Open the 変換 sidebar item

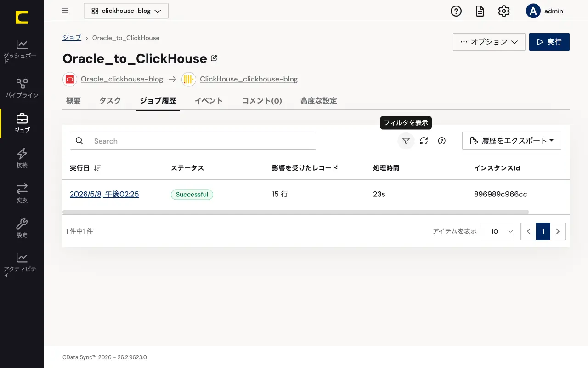coord(22,193)
